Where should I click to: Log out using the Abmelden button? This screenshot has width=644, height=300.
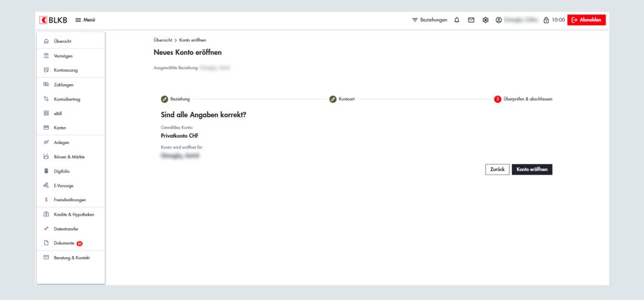(586, 20)
